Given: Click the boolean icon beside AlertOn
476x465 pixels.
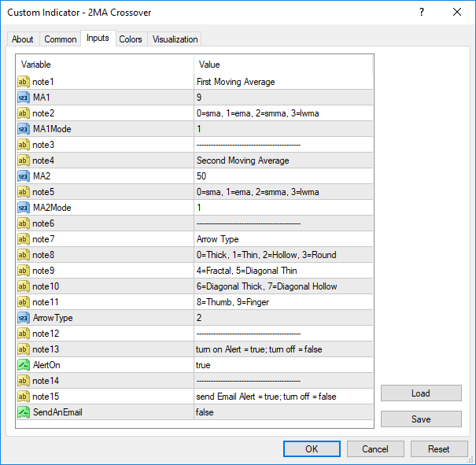Looking at the screenshot, I should pyautogui.click(x=24, y=365).
